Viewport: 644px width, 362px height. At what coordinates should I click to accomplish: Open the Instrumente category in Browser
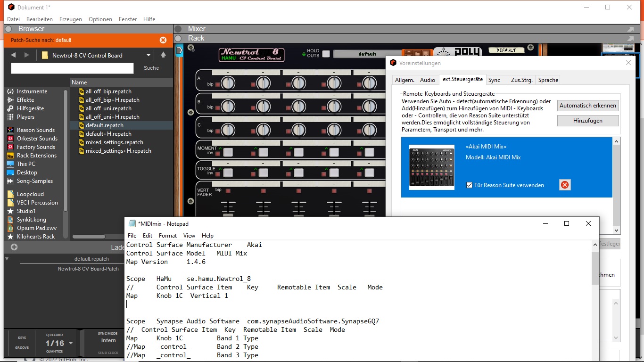(27, 91)
